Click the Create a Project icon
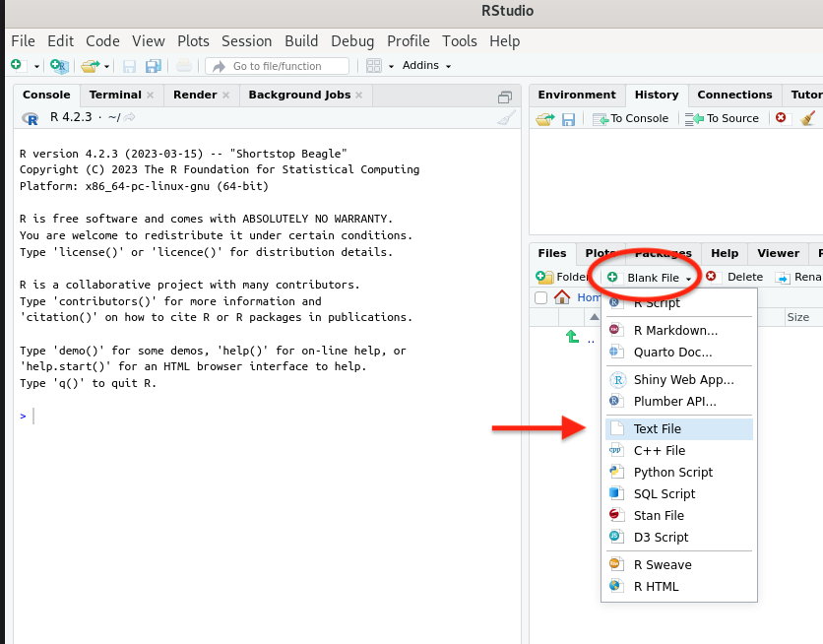The width and height of the screenshot is (823, 644). [x=59, y=66]
